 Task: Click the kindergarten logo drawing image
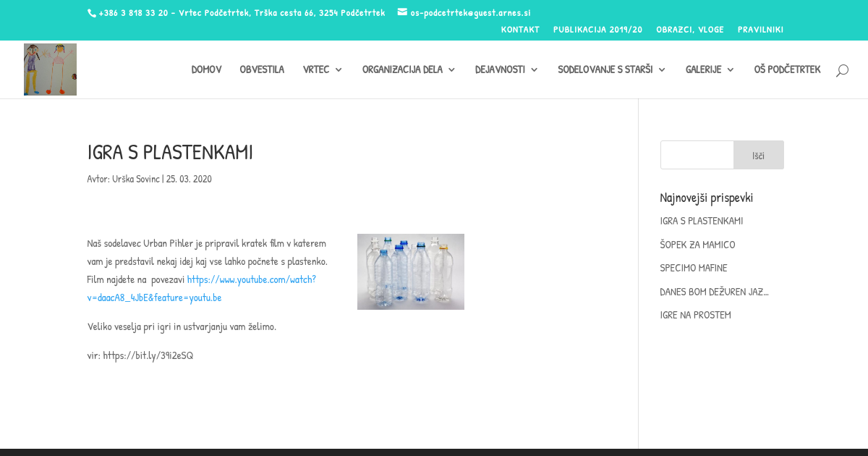coord(50,69)
